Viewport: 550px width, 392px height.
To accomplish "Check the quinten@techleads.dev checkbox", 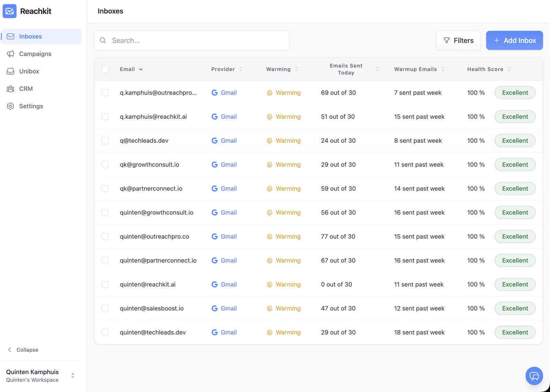I will tap(105, 333).
